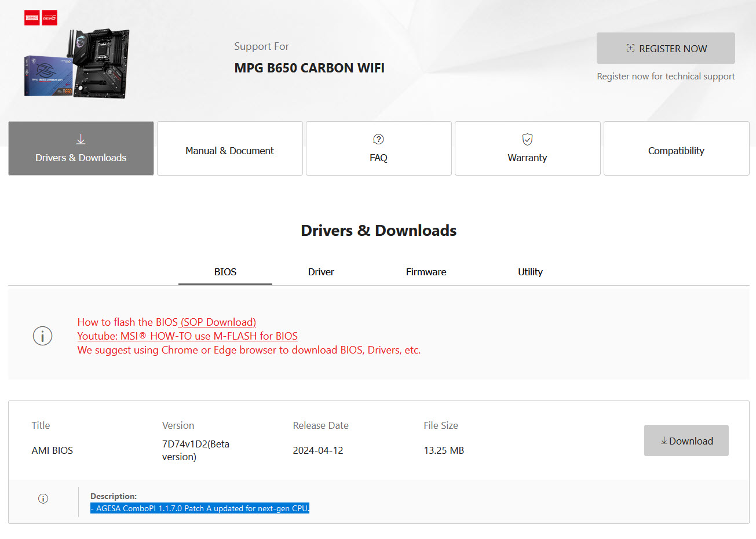Click the Register Now button
The image size is (756, 539).
666,48
